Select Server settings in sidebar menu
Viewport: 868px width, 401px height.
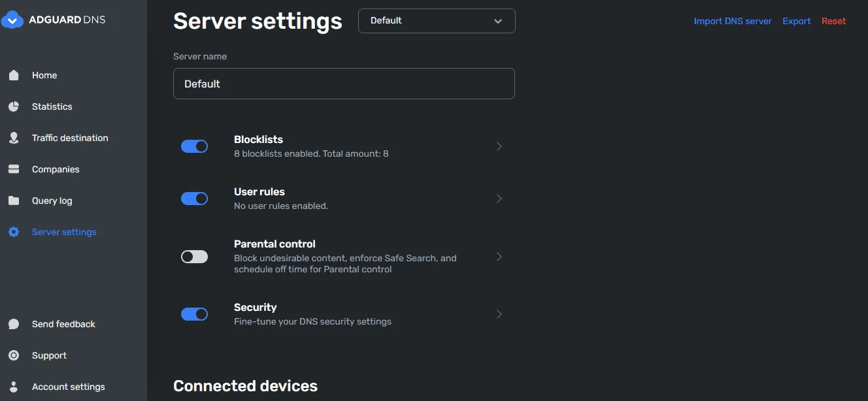64,232
